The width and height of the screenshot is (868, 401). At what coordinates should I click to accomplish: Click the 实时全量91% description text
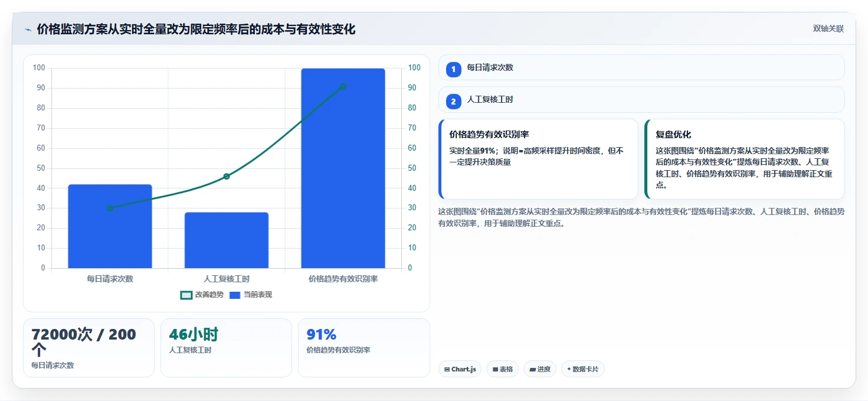(x=536, y=157)
